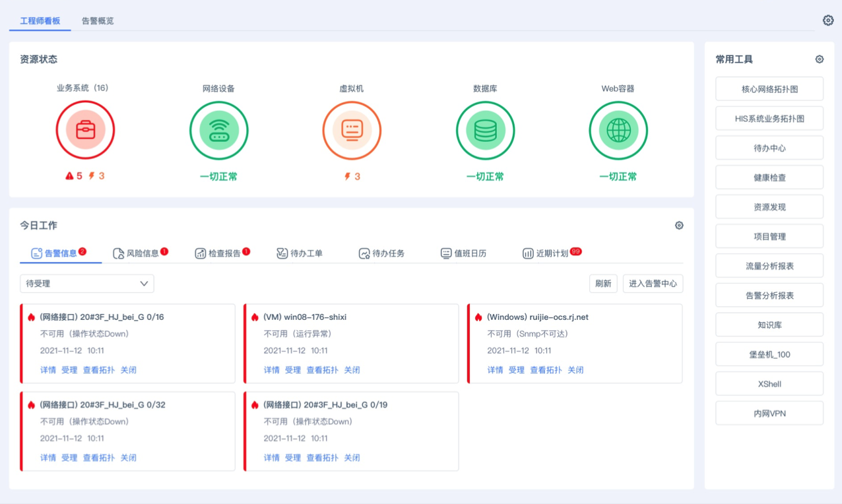Click the 业务系统 briefcase status icon
This screenshot has height=504, width=842.
coord(85,130)
